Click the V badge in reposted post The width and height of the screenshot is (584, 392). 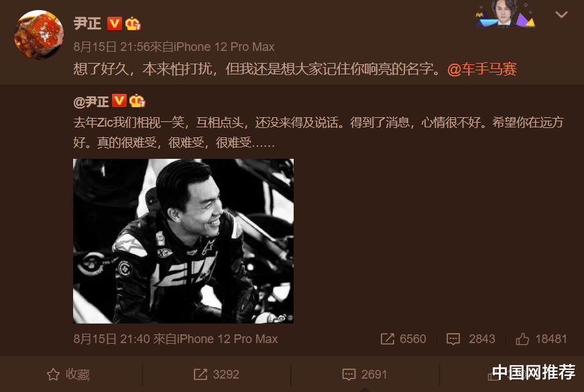point(119,101)
